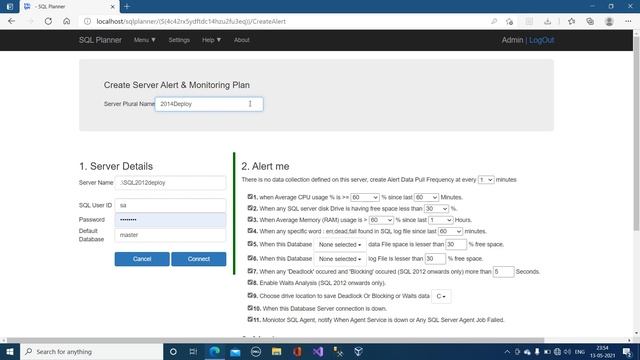Open a new browser tab with plus
This screenshot has width=640, height=360.
tap(127, 6)
